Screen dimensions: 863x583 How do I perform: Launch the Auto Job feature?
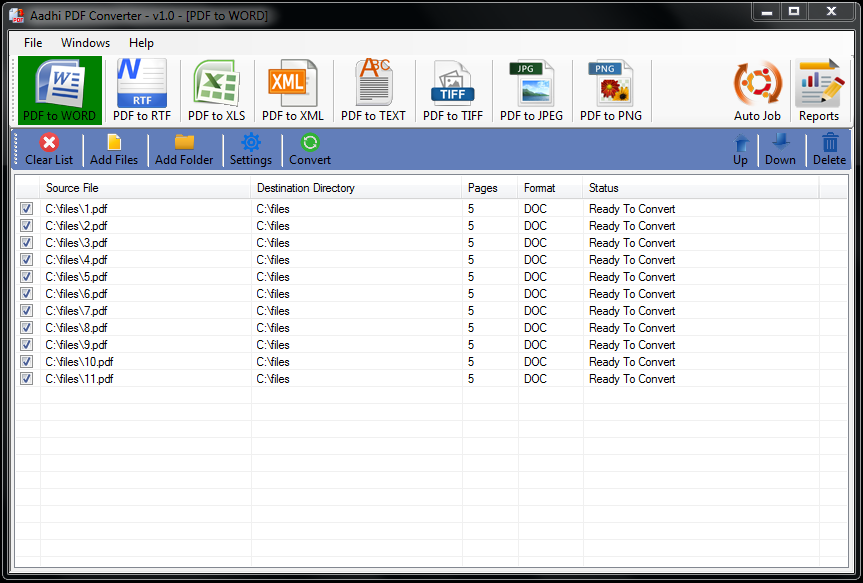point(757,90)
